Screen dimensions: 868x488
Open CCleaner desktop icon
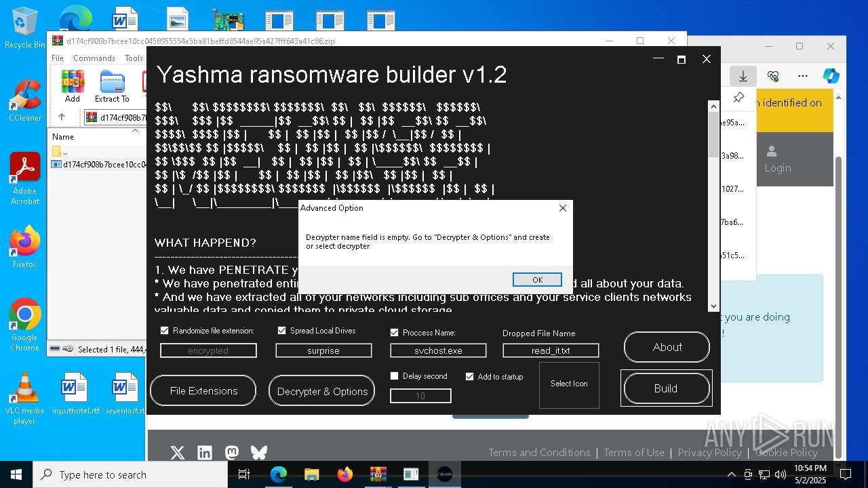pos(24,100)
